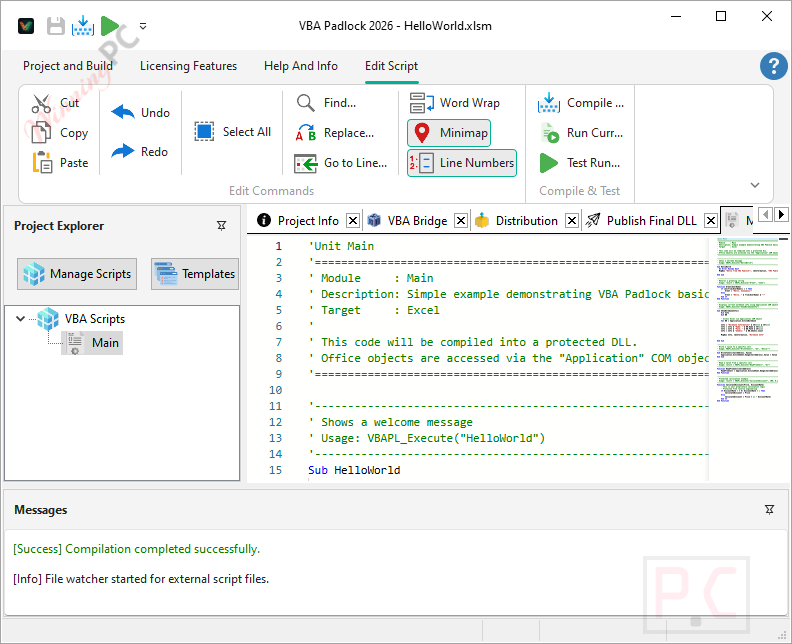Viewport: 792px width, 644px height.
Task: Paste from clipboard
Action: (60, 163)
